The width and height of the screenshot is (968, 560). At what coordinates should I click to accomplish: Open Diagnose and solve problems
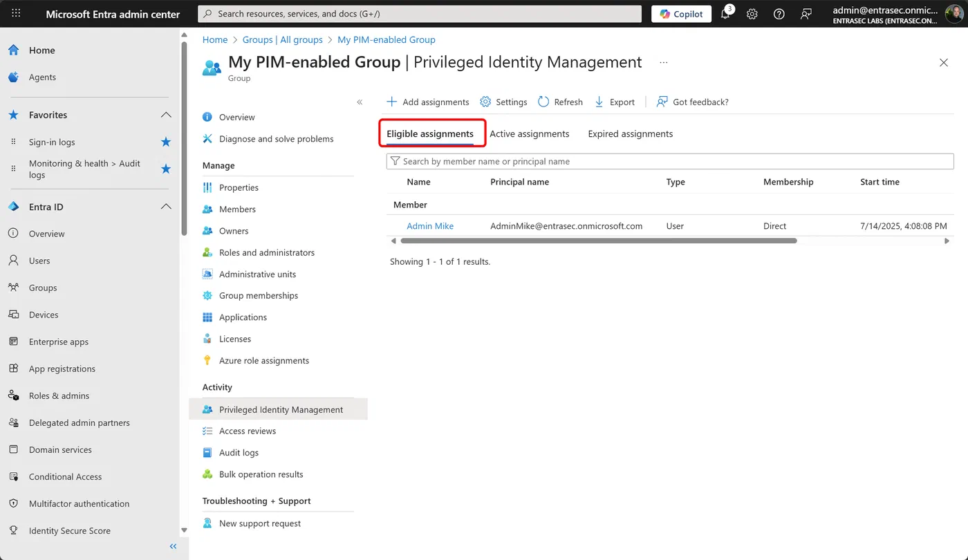(276, 138)
